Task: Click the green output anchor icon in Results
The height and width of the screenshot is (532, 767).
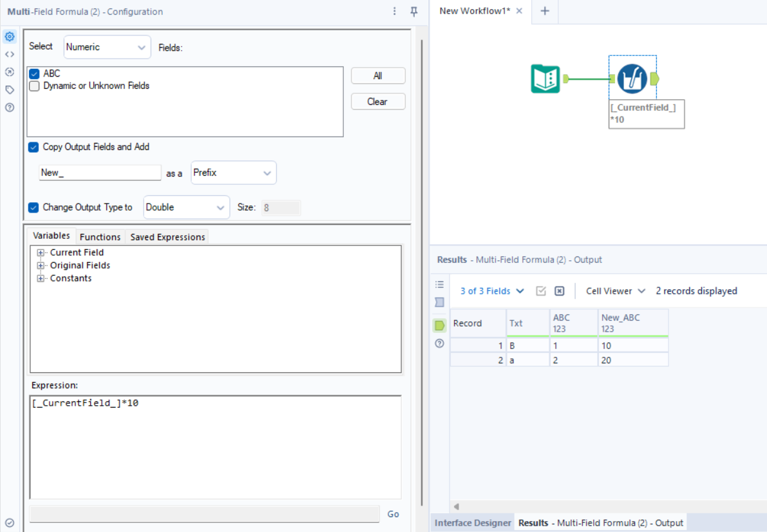Action: [x=439, y=325]
